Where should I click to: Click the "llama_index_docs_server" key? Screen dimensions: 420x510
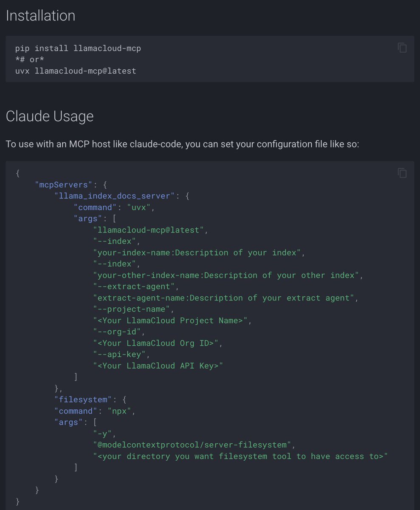(114, 196)
